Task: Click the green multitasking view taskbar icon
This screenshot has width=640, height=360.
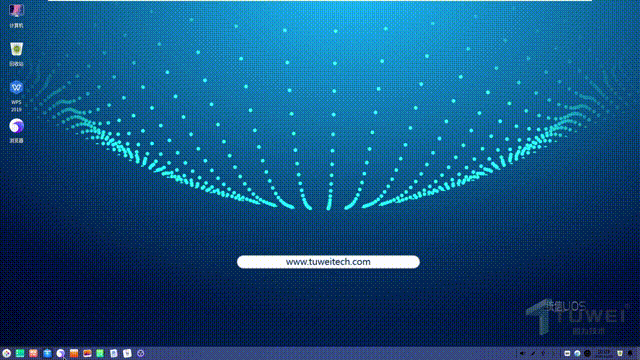Action: (20, 353)
